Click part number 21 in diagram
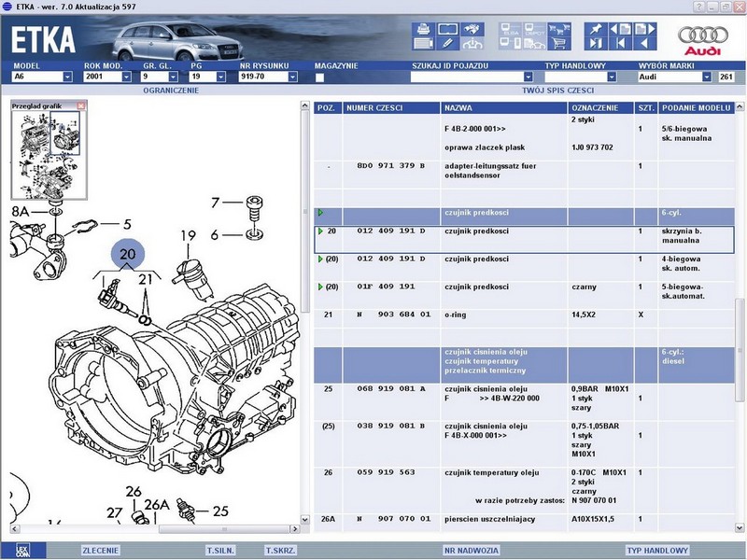747x560 pixels. (x=146, y=279)
